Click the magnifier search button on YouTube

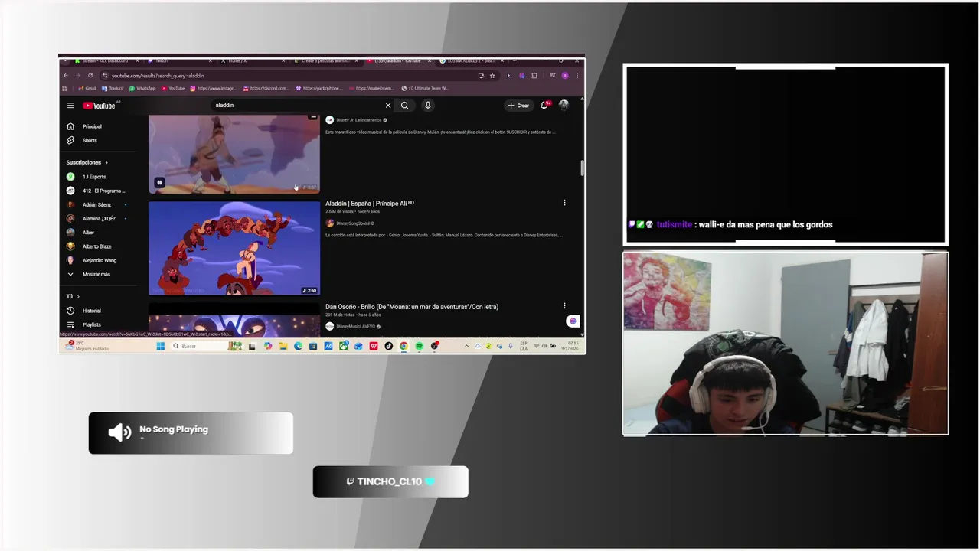pyautogui.click(x=404, y=106)
